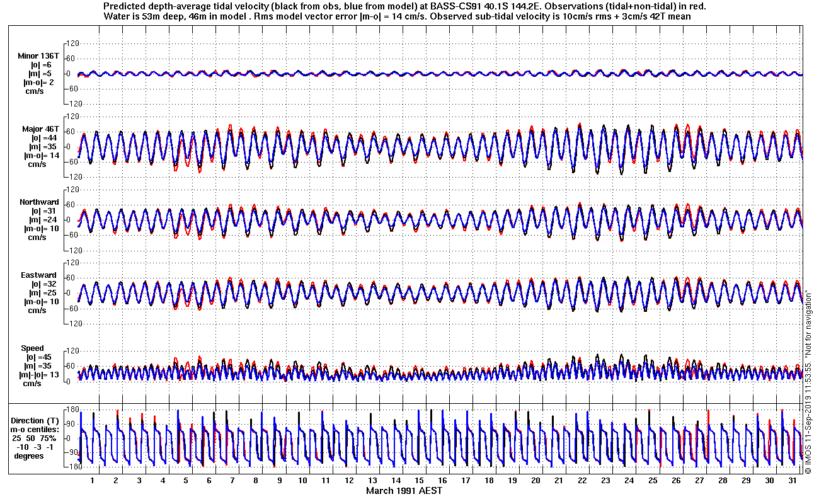
Task: Click the day 9 x-axis label
Action: click(x=279, y=480)
